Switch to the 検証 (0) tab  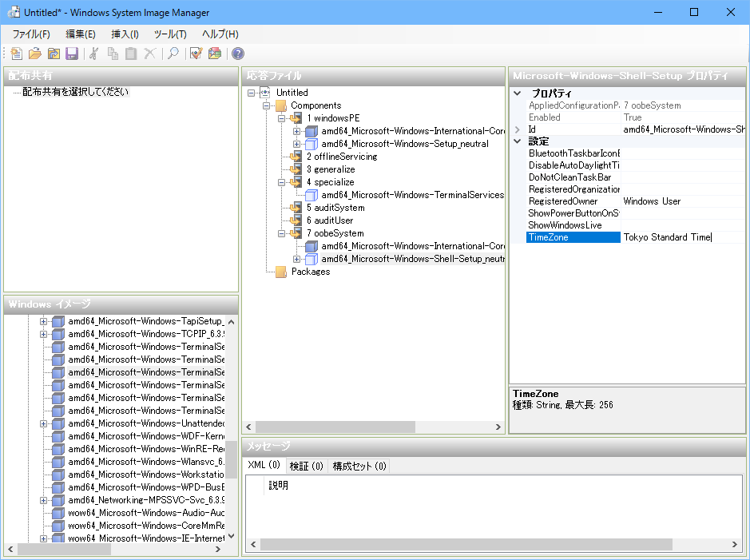point(307,466)
